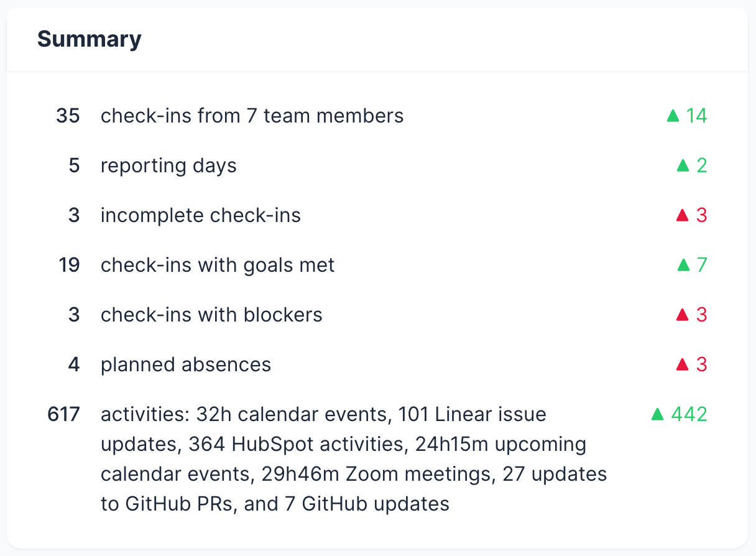
Task: Click the red triangle for check-ins with blockers
Action: coord(683,315)
